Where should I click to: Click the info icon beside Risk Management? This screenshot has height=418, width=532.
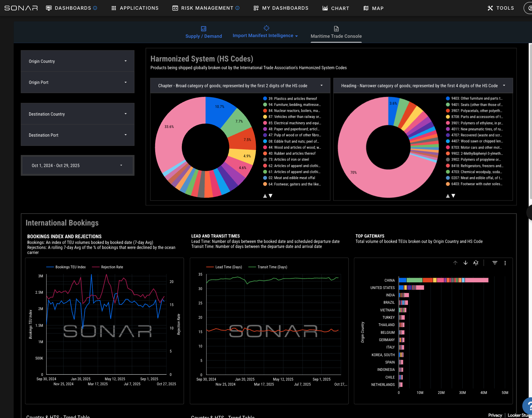tap(237, 8)
